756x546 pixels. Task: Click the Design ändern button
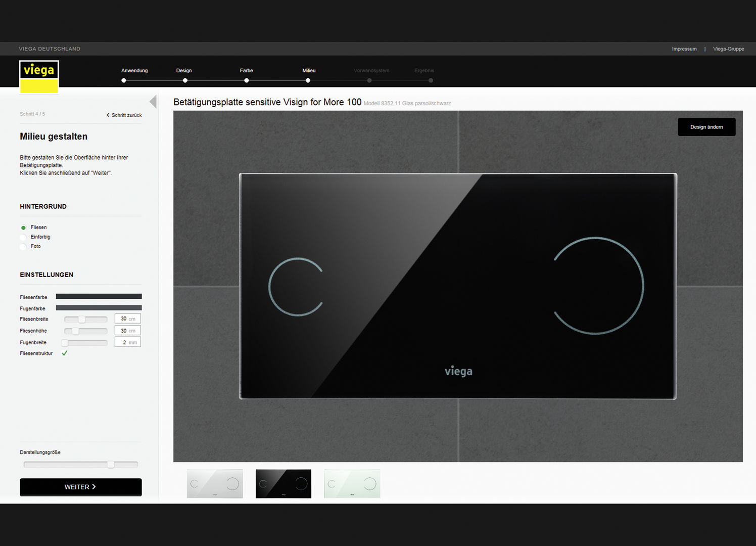click(706, 127)
